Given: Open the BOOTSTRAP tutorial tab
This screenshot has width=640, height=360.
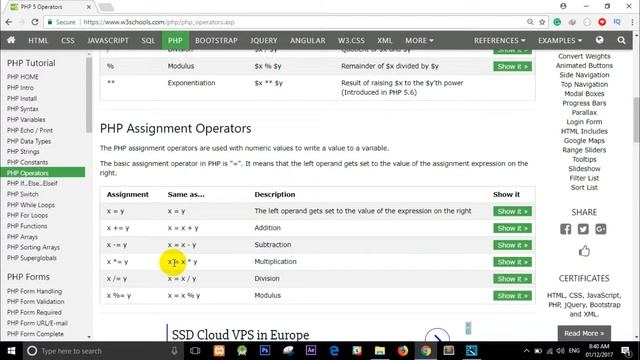Looking at the screenshot, I should [x=216, y=40].
